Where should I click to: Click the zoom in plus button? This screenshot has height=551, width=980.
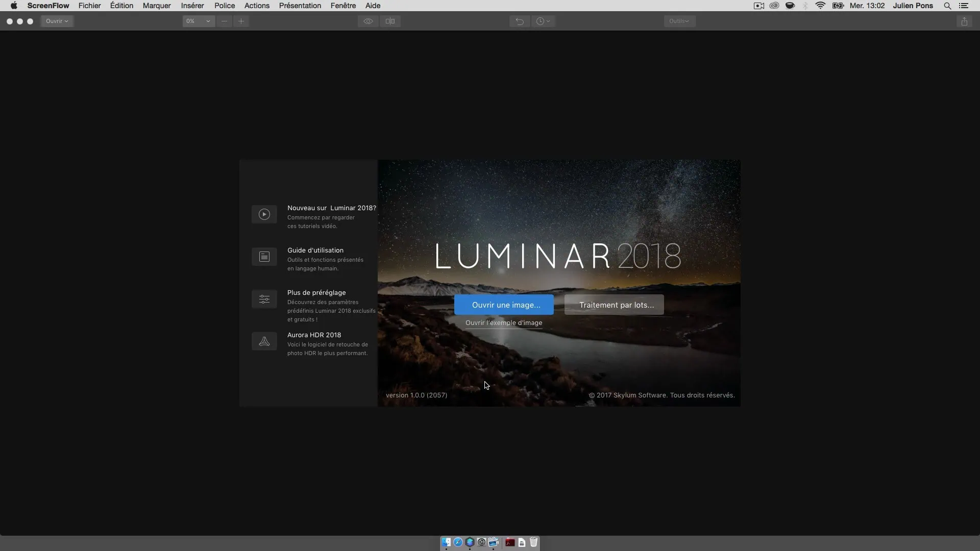tap(241, 21)
